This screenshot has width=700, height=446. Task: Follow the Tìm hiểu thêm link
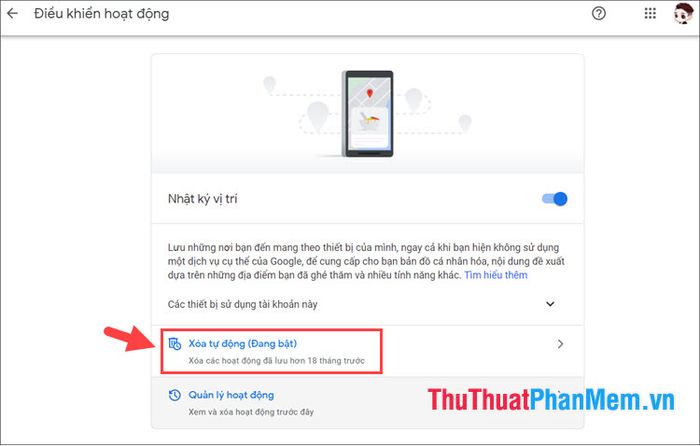[496, 275]
